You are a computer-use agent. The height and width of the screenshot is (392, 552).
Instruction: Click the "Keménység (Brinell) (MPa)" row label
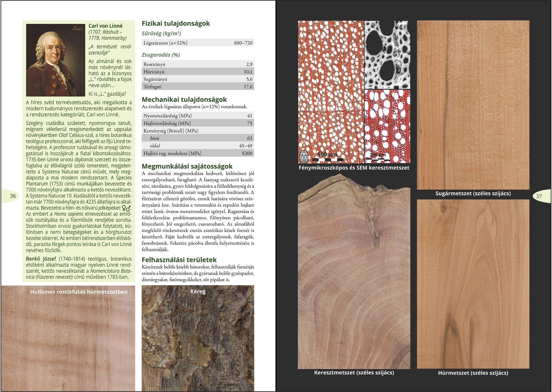(x=171, y=131)
